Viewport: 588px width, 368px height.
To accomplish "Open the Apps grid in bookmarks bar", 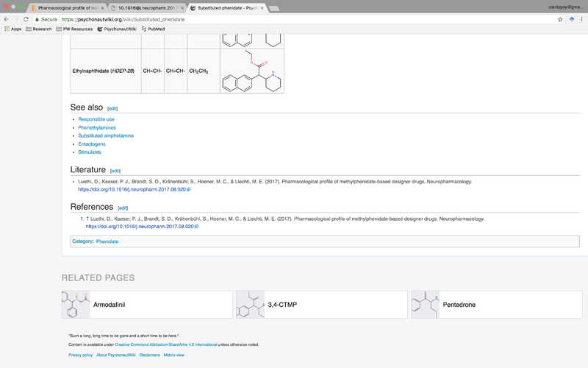I will [12, 29].
